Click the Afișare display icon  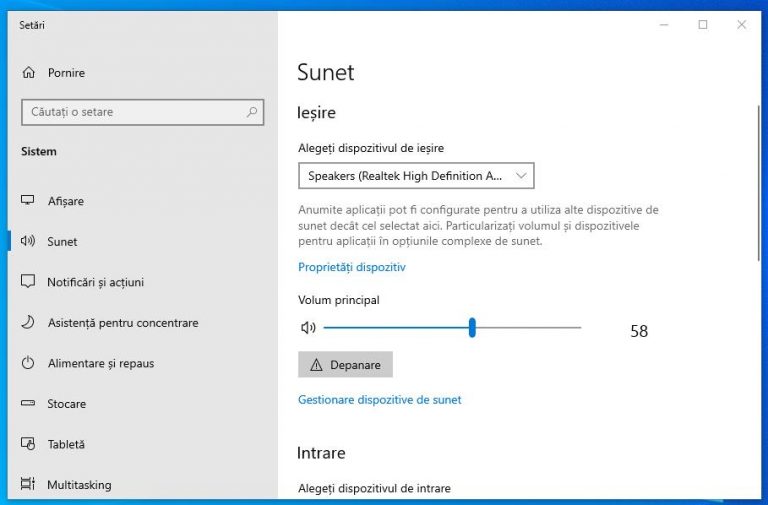pyautogui.click(x=28, y=201)
